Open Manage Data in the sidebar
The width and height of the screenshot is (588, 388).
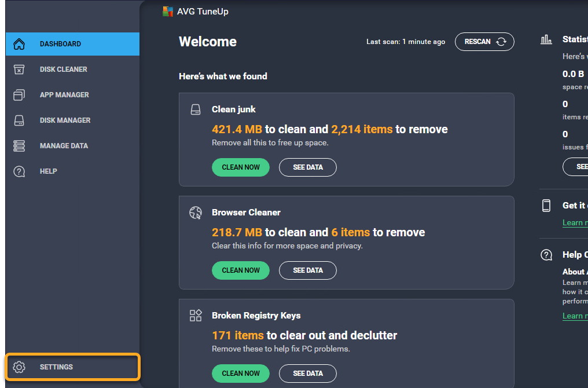pos(64,146)
